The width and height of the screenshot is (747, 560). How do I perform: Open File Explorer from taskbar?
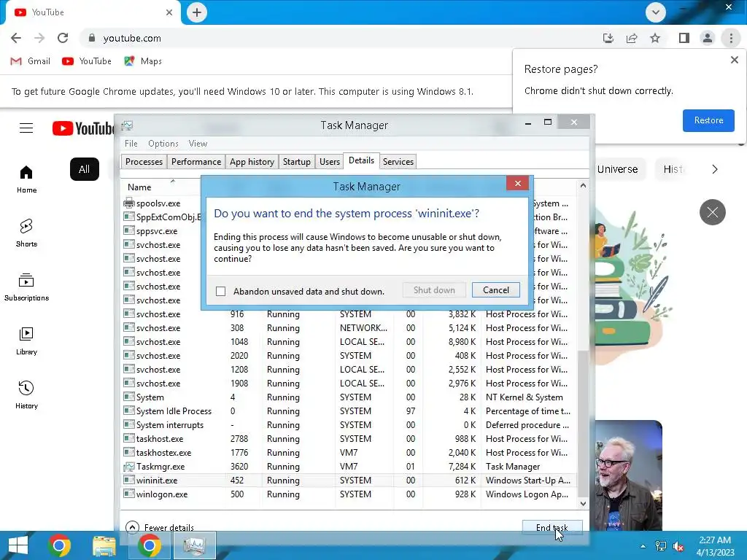(x=104, y=545)
